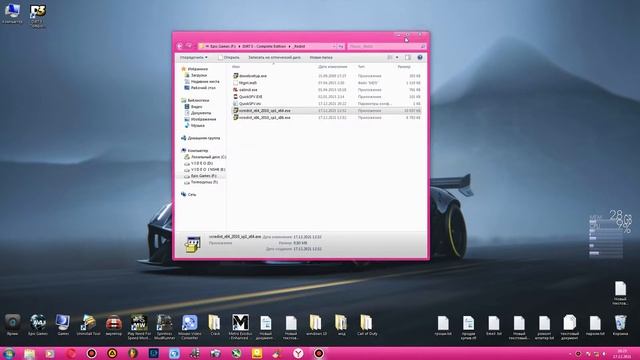
Task: Sort by the Размер column header
Action: (404, 67)
